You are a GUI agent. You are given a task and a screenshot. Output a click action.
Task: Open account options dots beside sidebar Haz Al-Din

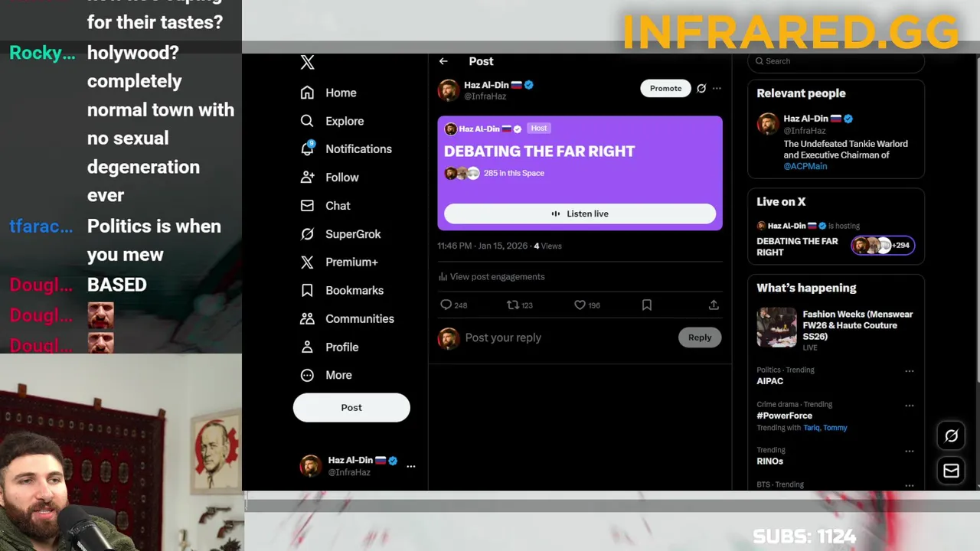pos(411,466)
